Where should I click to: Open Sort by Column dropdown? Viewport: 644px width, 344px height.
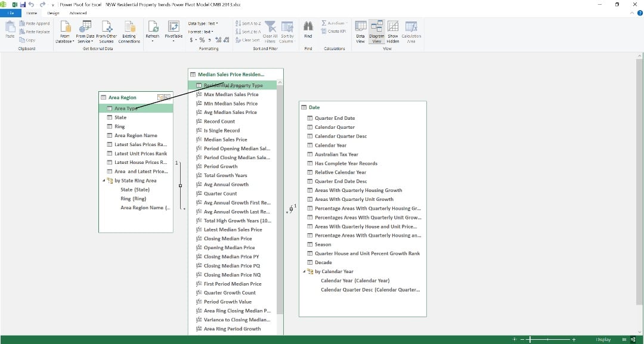(x=287, y=32)
